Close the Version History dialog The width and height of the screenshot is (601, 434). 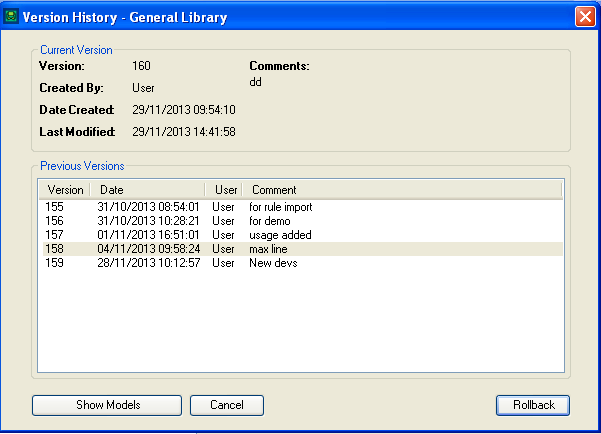pyautogui.click(x=585, y=17)
